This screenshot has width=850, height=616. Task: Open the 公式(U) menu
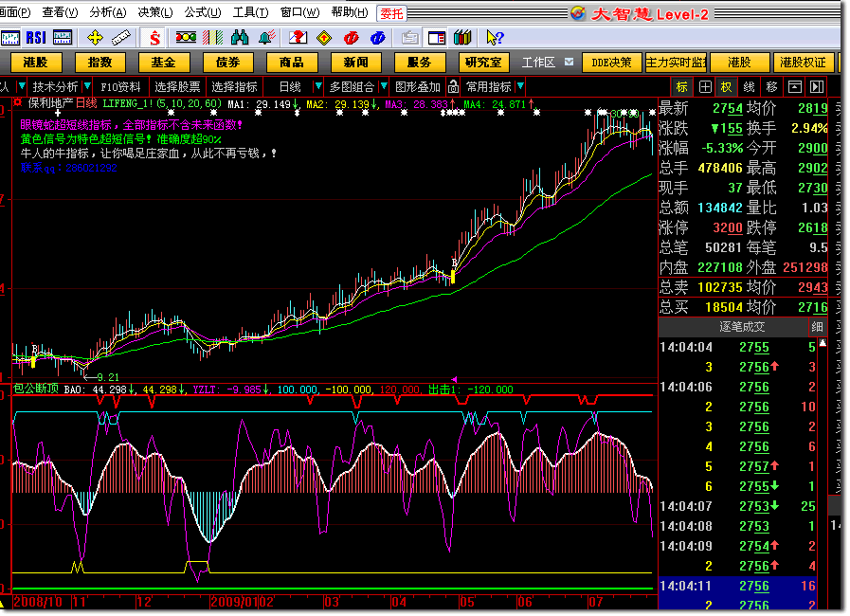point(203,12)
